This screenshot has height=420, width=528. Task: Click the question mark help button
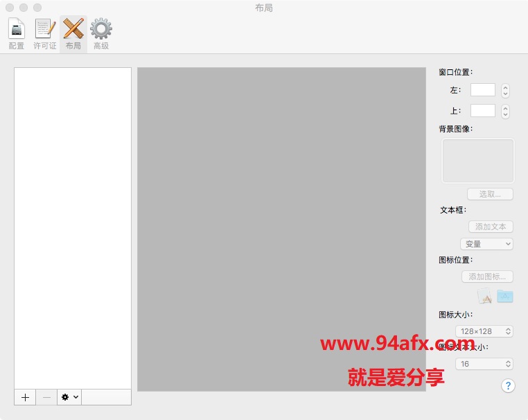pos(508,385)
